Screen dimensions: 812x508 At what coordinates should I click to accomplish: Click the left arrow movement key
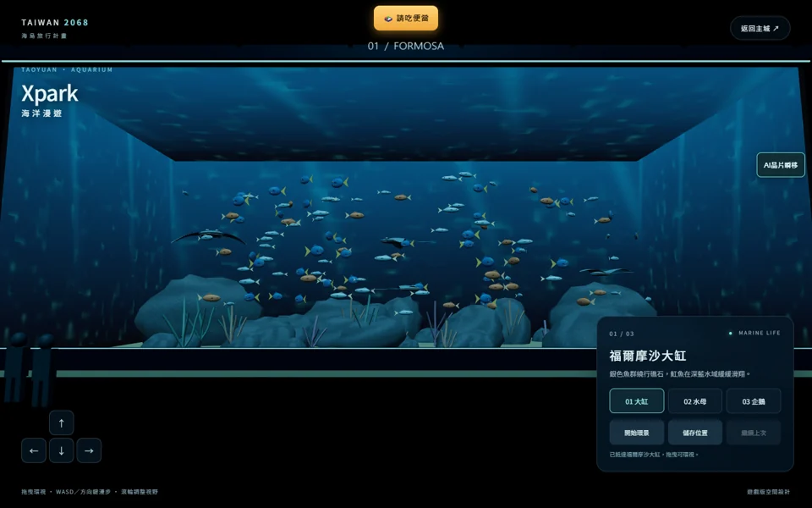[x=34, y=450]
